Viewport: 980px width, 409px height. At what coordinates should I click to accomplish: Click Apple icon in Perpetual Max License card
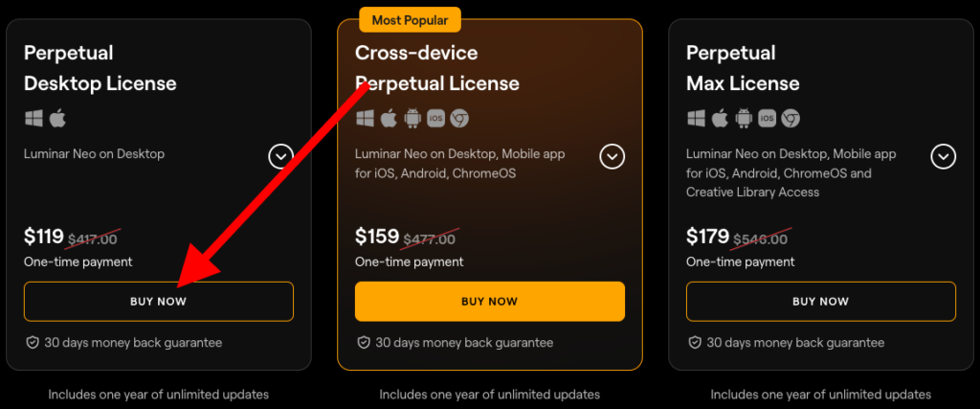pyautogui.click(x=720, y=119)
